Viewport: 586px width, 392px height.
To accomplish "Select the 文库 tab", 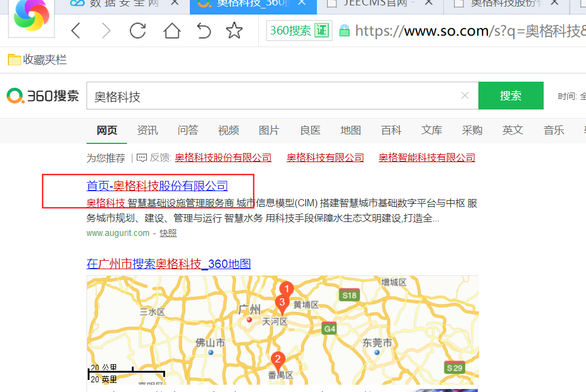I will coord(432,131).
